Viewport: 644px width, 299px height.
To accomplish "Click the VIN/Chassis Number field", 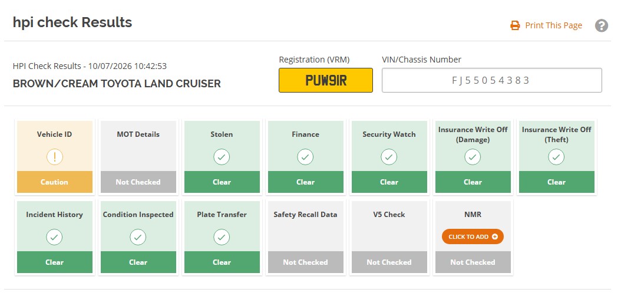I will pos(491,80).
